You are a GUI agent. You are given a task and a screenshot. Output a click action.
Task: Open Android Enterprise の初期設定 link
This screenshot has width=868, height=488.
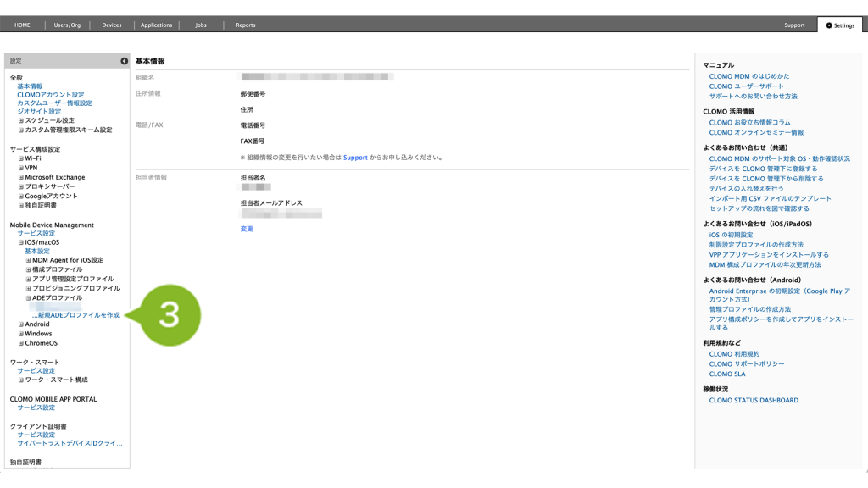tap(780, 295)
